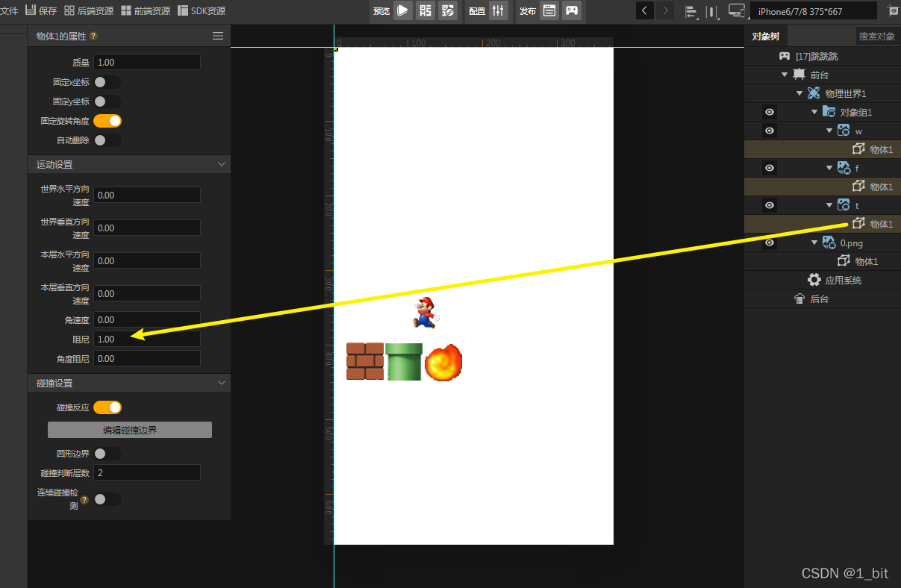Click the 保存 save icon
The height and width of the screenshot is (588, 901).
click(31, 10)
